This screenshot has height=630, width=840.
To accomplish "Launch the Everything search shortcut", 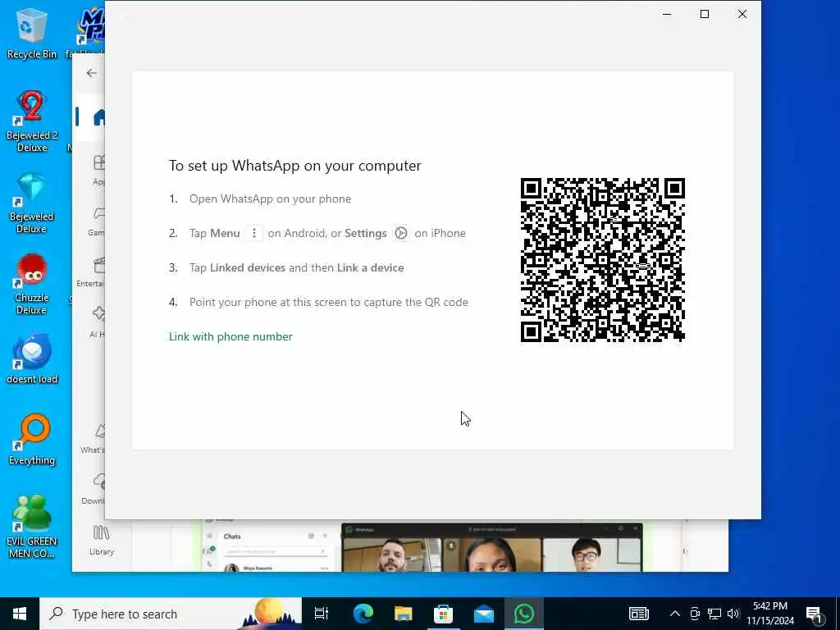I will tap(32, 440).
